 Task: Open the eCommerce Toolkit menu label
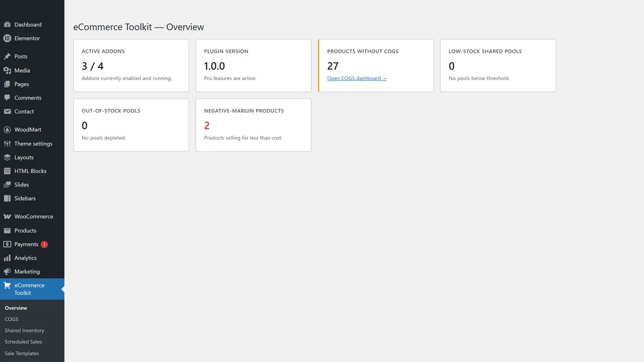(29, 289)
